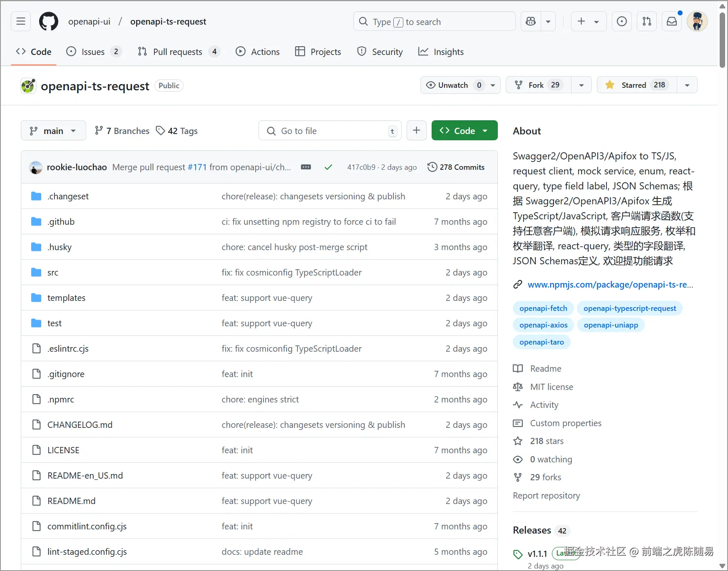Switch to the Insights tab
The height and width of the screenshot is (571, 728).
pos(441,52)
